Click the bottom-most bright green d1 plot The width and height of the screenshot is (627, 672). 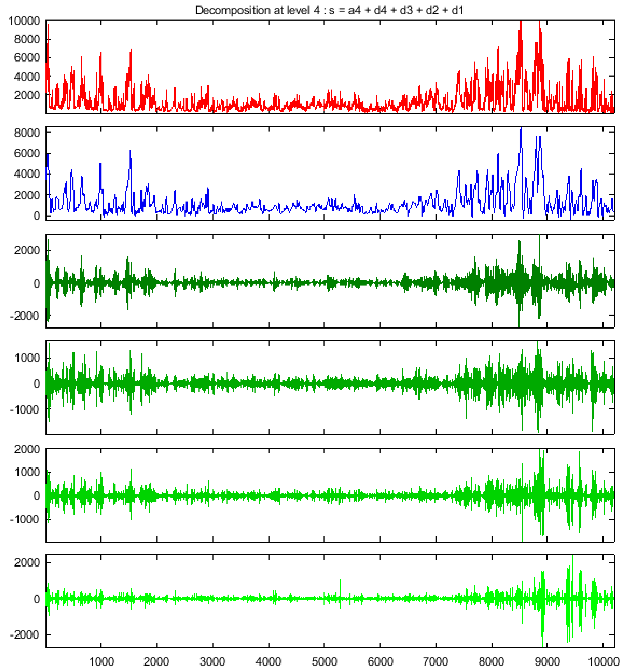[x=330, y=599]
